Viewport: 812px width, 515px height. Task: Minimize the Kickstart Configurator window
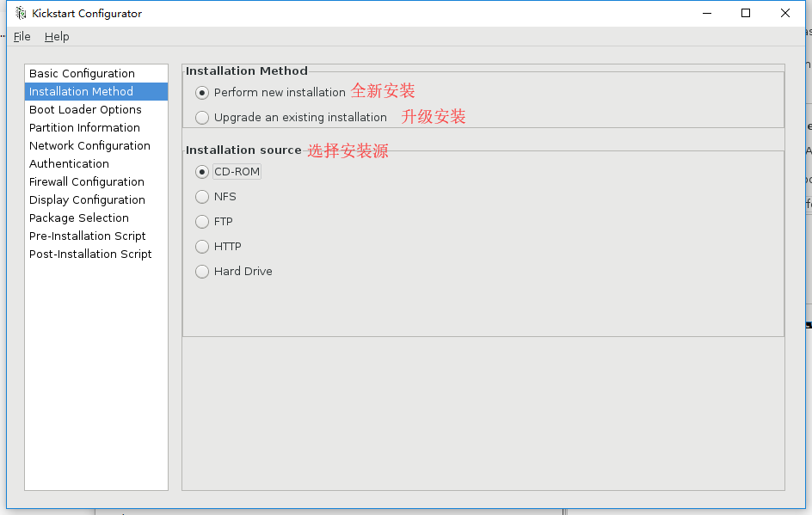click(707, 14)
